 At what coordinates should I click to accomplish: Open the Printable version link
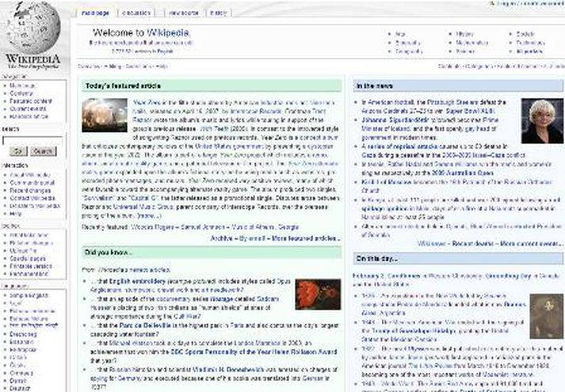coord(31,266)
